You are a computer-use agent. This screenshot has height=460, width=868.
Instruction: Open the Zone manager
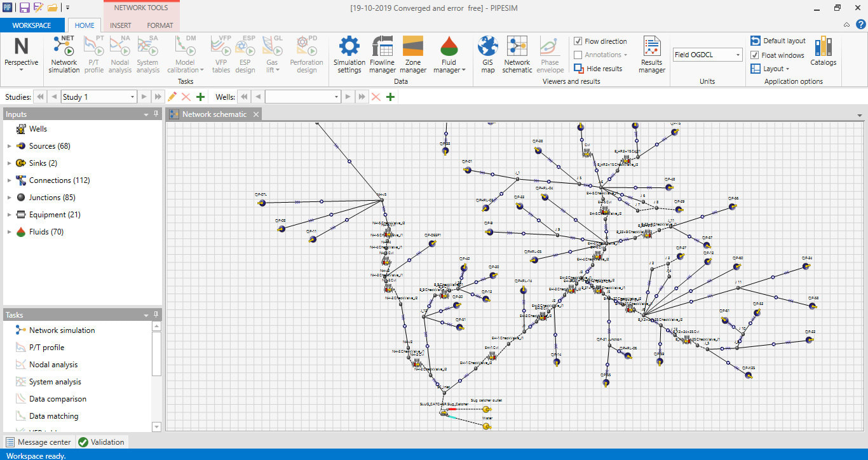(413, 55)
